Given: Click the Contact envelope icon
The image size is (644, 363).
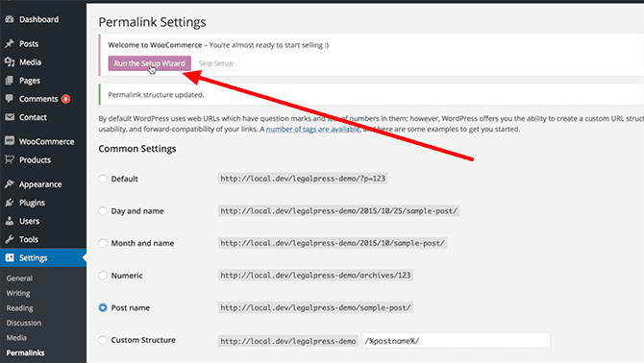Looking at the screenshot, I should tap(10, 117).
